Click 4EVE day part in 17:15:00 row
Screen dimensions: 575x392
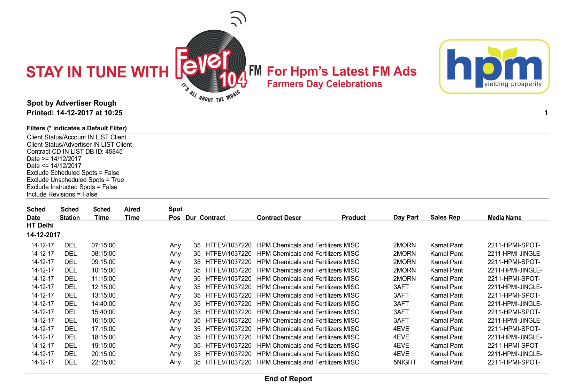(x=401, y=329)
